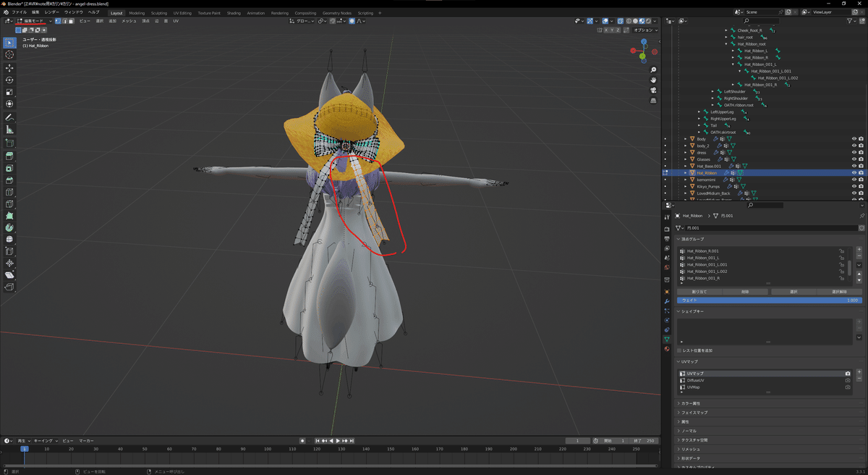Click the viewport zoom magnifier icon
This screenshot has height=475, width=868.
653,70
